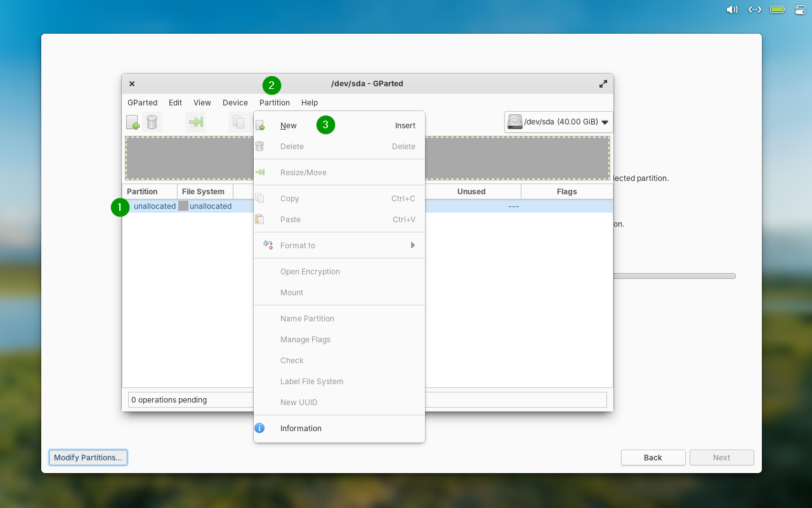Click the Resize/Move toolbar icon
This screenshot has width=812, height=508.
195,122
